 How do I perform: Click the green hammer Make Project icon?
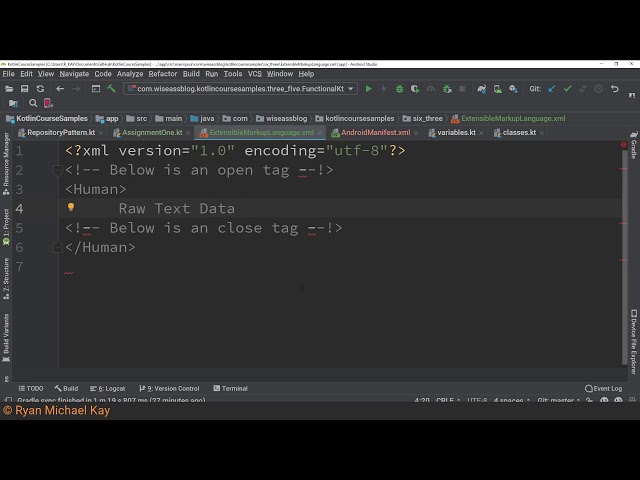click(111, 89)
